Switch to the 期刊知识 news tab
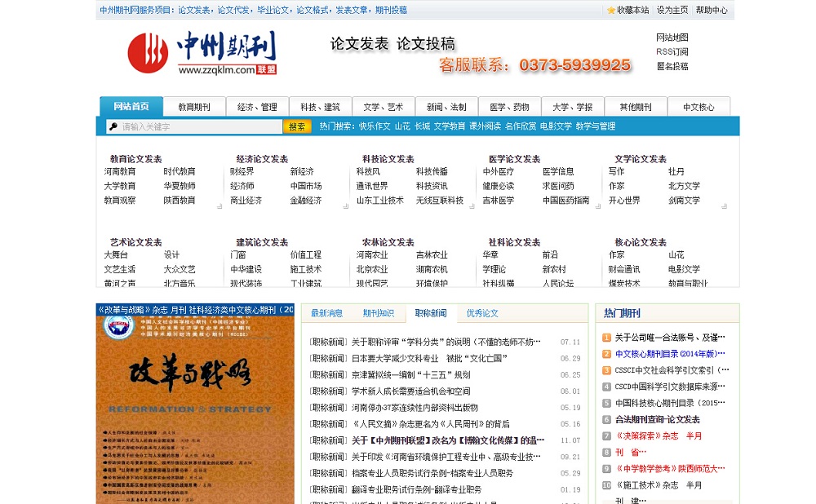Screen dimensions: 816x504 pyautogui.click(x=379, y=313)
